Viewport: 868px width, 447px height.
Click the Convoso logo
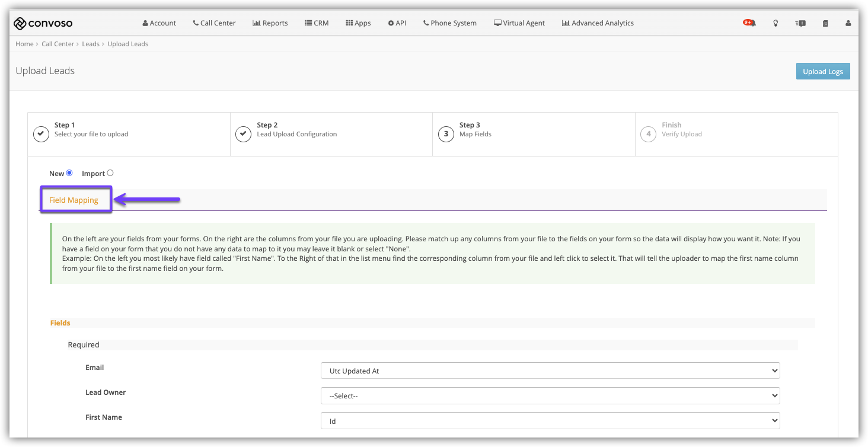point(43,23)
